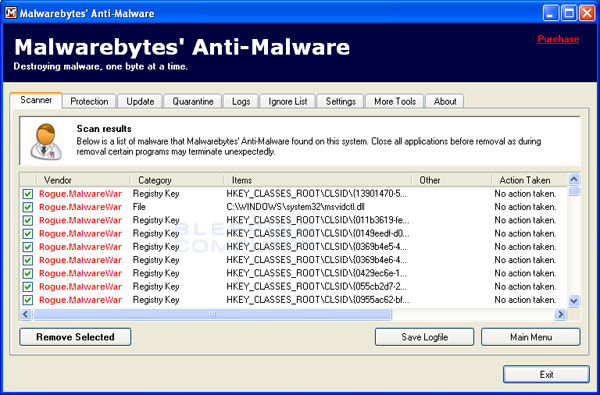Uncheck the box for the 0955ac62-bf entry
Viewport: 600px width, 395px height.
28,300
